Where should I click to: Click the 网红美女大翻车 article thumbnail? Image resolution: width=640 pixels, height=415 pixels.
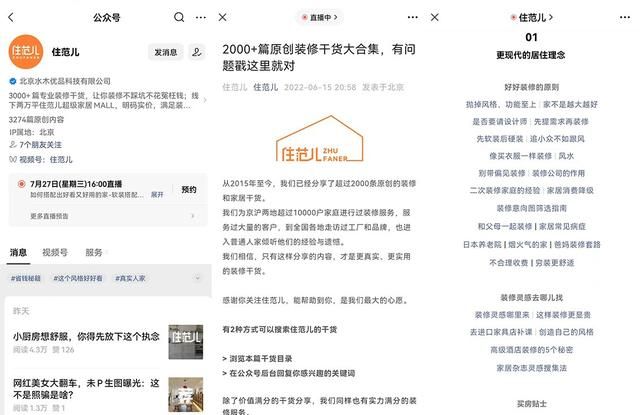(x=186, y=394)
